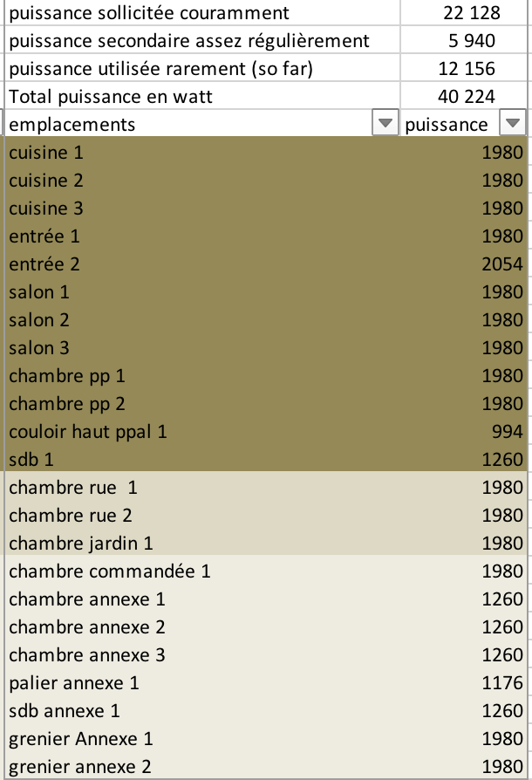Click the 40 224 total value cell

pos(466,97)
